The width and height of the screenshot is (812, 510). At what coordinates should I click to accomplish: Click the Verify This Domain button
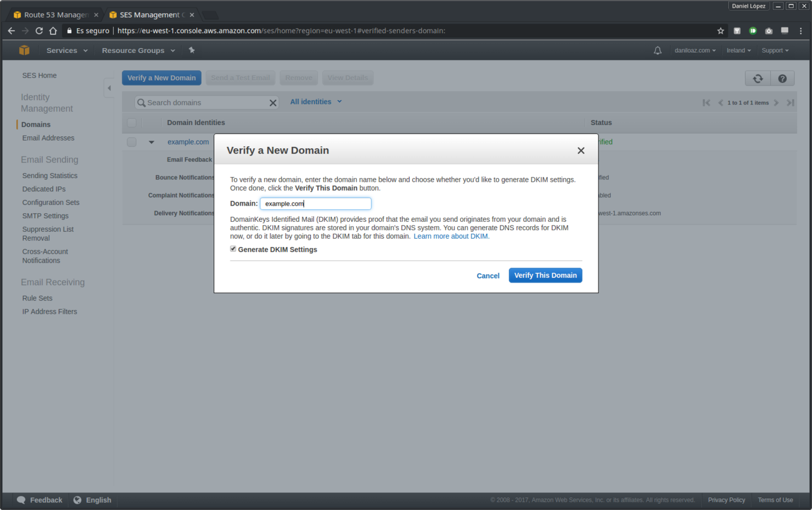545,275
